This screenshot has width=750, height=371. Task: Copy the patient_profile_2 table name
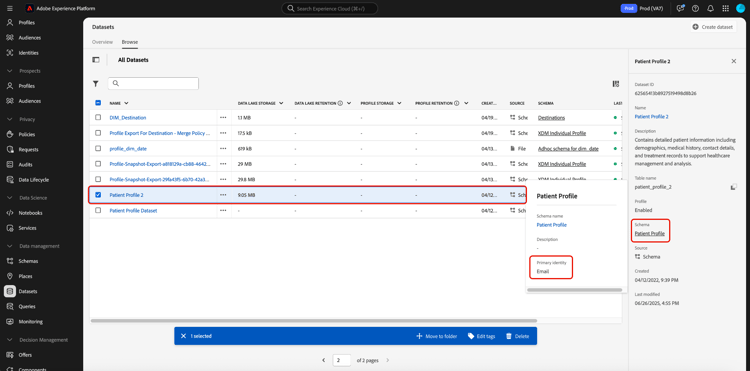coord(733,187)
